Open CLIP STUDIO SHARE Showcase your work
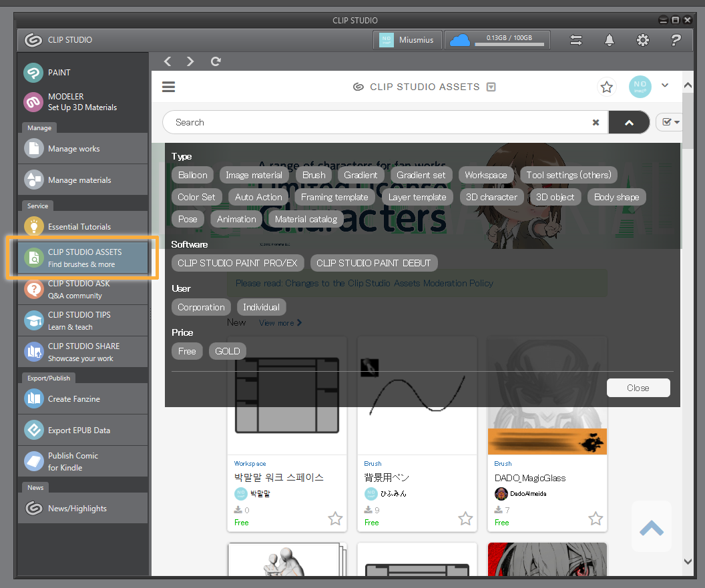 83,352
